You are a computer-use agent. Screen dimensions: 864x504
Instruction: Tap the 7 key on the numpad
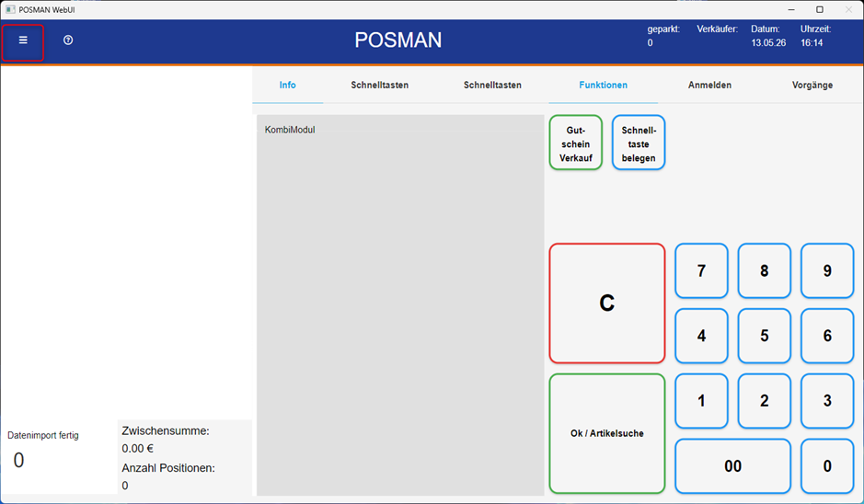point(701,271)
